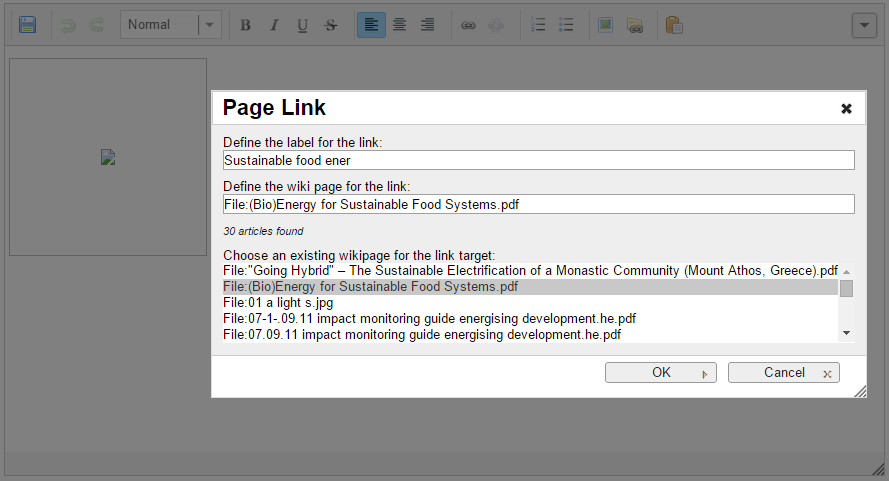Choose the Going Hybrid pdf list entry
This screenshot has width=889, height=481.
pyautogui.click(x=530, y=270)
